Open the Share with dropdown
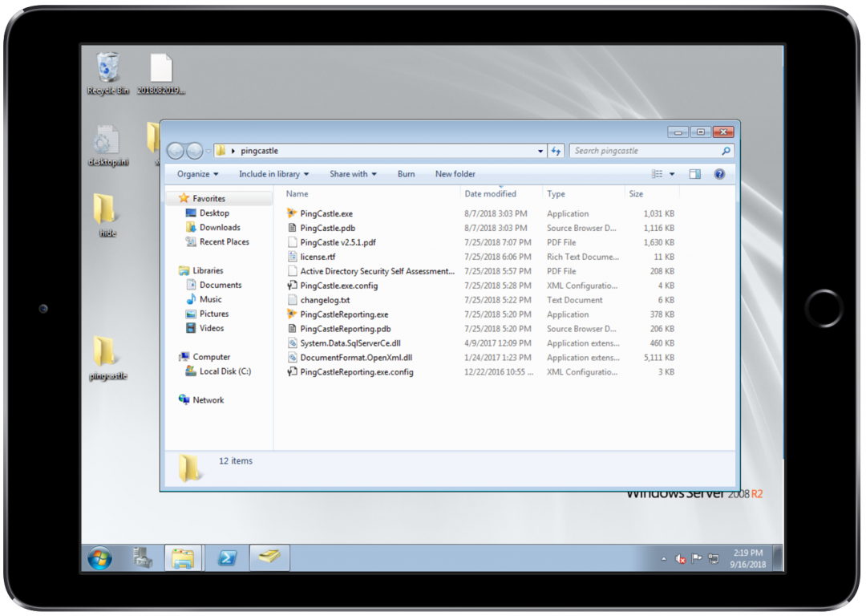The height and width of the screenshot is (616, 866). 353,174
